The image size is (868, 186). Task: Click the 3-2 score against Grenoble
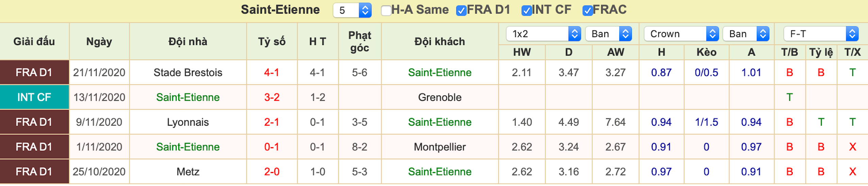click(x=272, y=97)
